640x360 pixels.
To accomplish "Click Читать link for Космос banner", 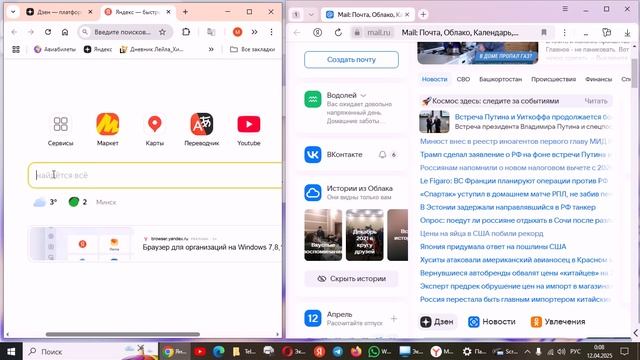I will point(596,101).
